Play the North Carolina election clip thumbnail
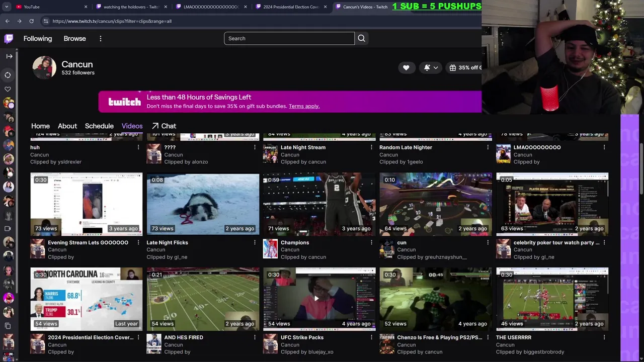 tap(87, 299)
